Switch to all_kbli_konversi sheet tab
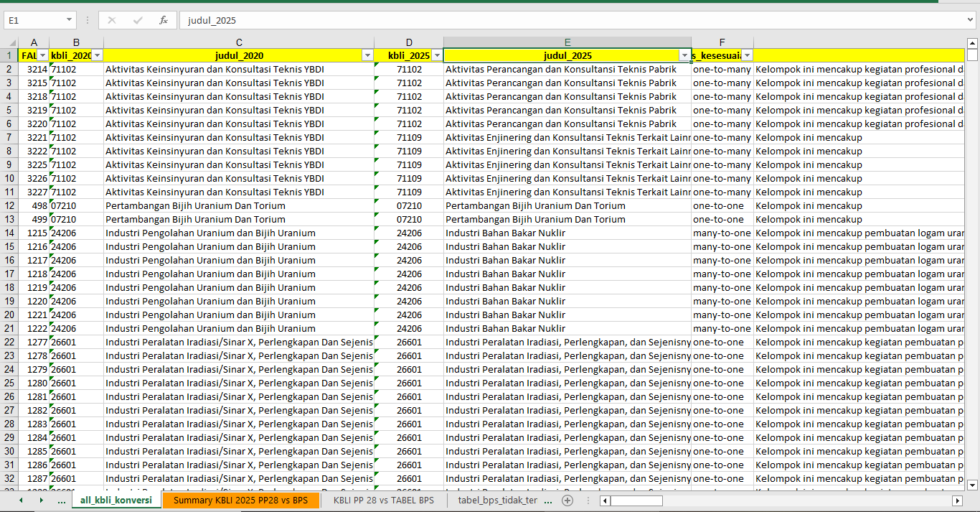This screenshot has height=512, width=980. point(116,500)
